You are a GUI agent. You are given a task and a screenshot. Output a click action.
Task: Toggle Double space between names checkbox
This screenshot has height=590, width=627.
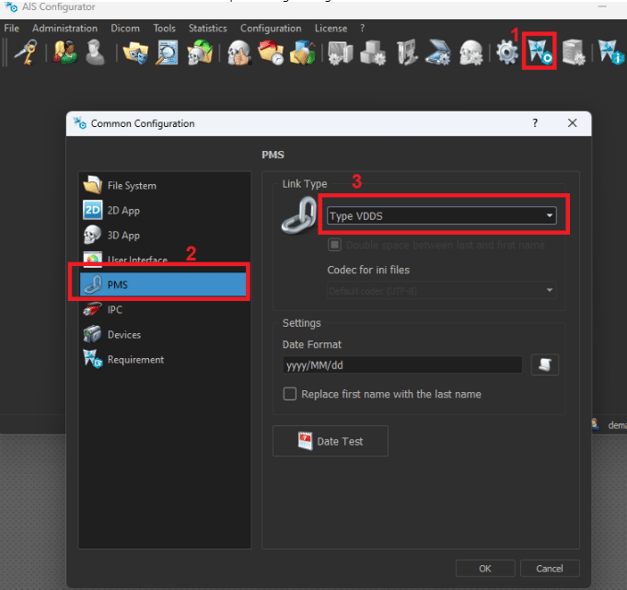click(x=335, y=245)
